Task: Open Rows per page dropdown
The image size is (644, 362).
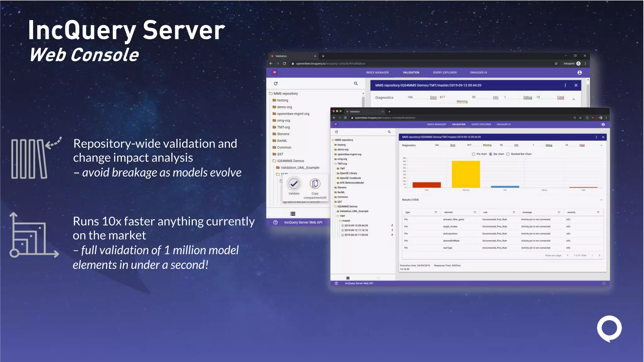Action: pyautogui.click(x=568, y=255)
